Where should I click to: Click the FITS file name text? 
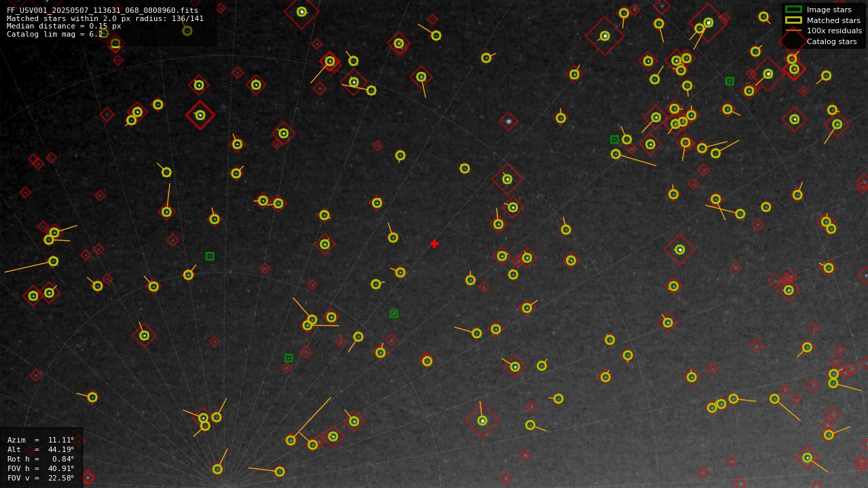[x=102, y=10]
